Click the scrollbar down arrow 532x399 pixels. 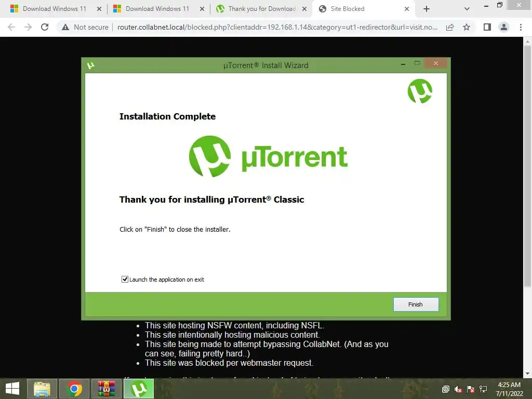[x=527, y=373]
